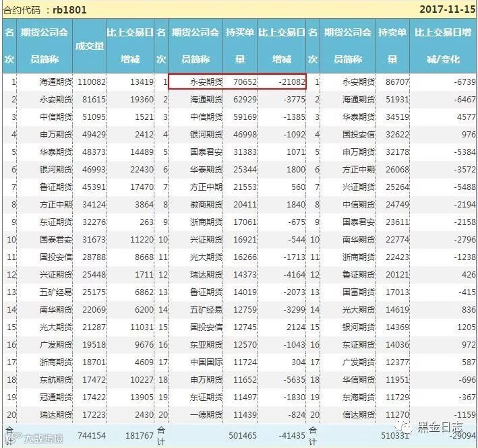
Task: Click volume value 48373
Action: click(94, 152)
